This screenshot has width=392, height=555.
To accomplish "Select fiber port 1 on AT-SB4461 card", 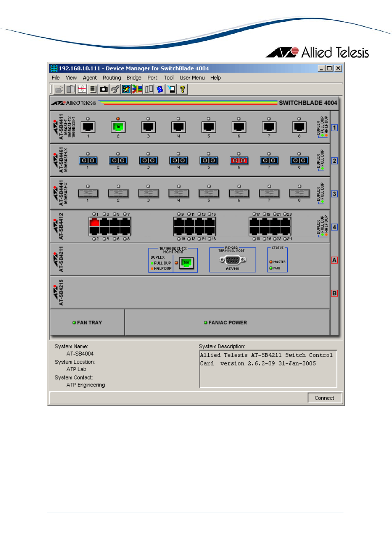I will tap(88, 160).
